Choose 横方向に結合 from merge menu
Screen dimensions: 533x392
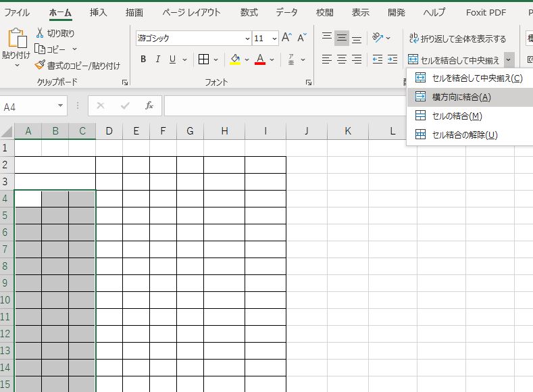[x=461, y=97]
